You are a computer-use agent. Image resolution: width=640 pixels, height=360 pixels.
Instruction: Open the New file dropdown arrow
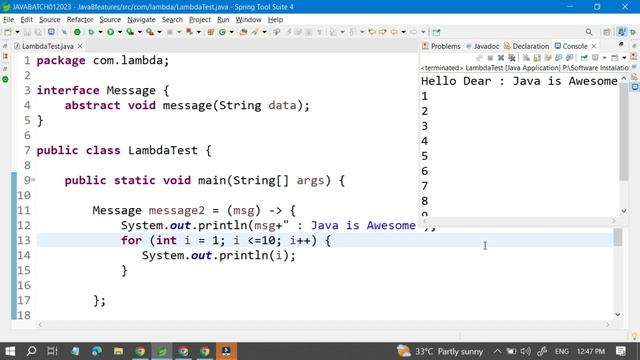[x=18, y=32]
